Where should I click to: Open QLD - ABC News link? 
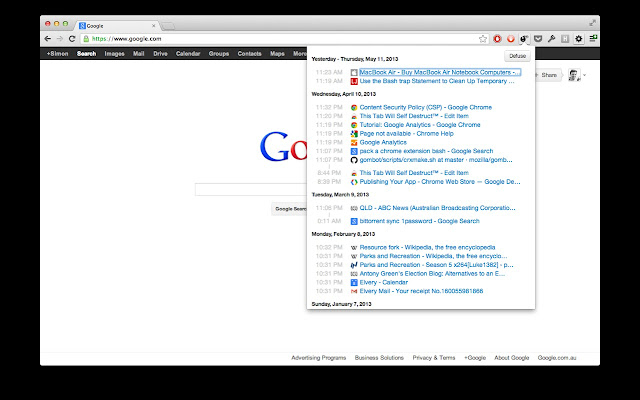pos(437,208)
